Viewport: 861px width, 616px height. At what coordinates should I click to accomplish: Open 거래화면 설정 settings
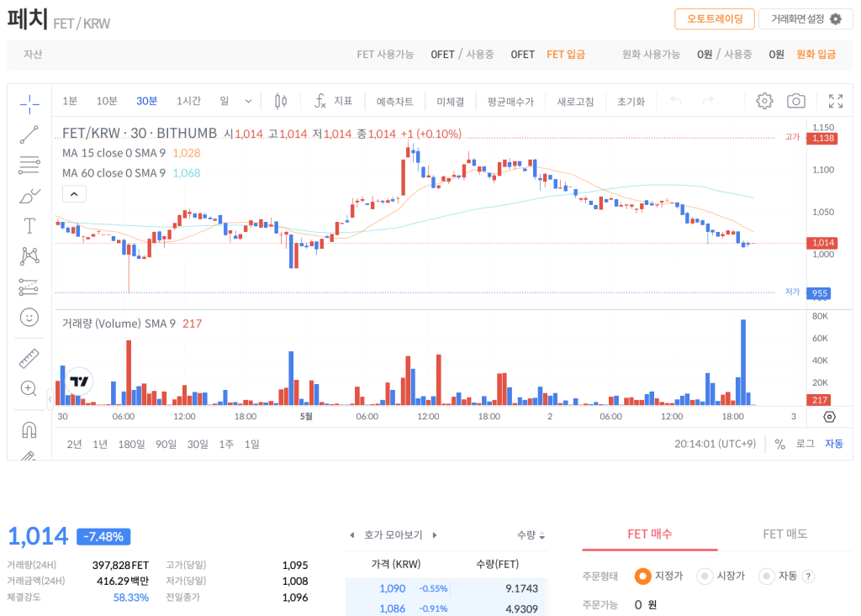(806, 19)
